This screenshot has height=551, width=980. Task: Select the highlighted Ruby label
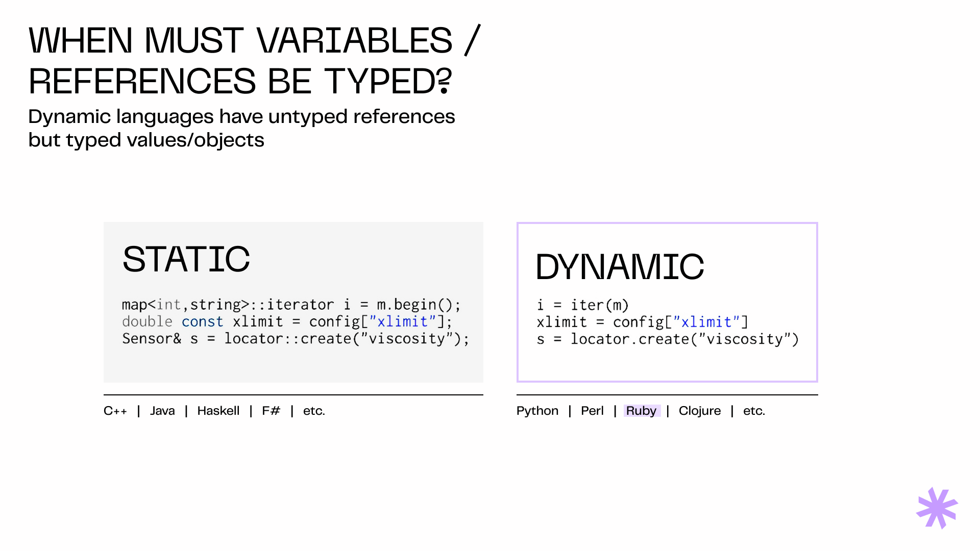click(642, 411)
